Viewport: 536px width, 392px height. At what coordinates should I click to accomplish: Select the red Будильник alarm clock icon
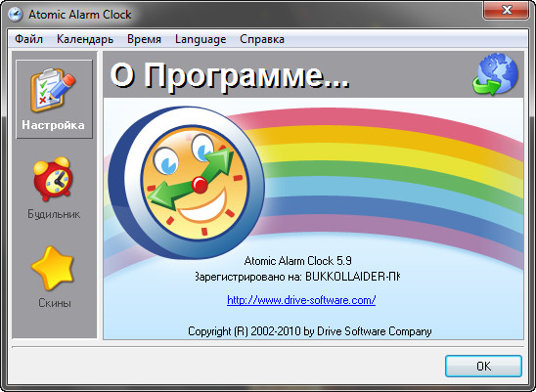click(x=53, y=179)
